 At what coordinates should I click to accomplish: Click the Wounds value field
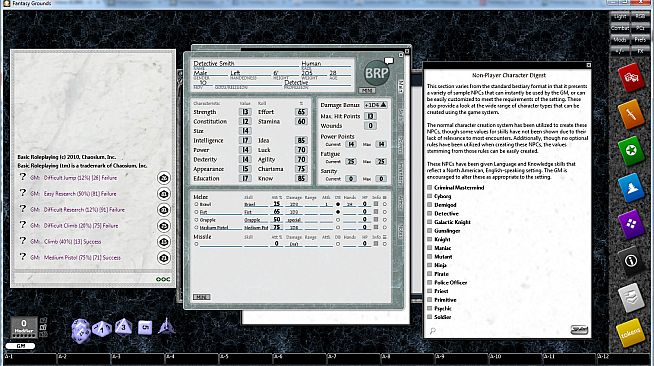coord(370,125)
